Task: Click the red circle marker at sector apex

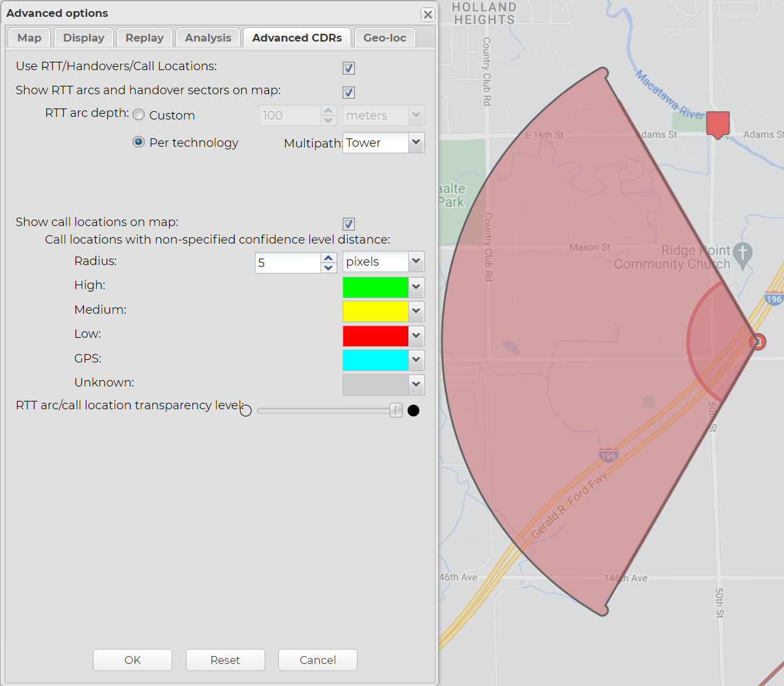Action: (x=757, y=342)
